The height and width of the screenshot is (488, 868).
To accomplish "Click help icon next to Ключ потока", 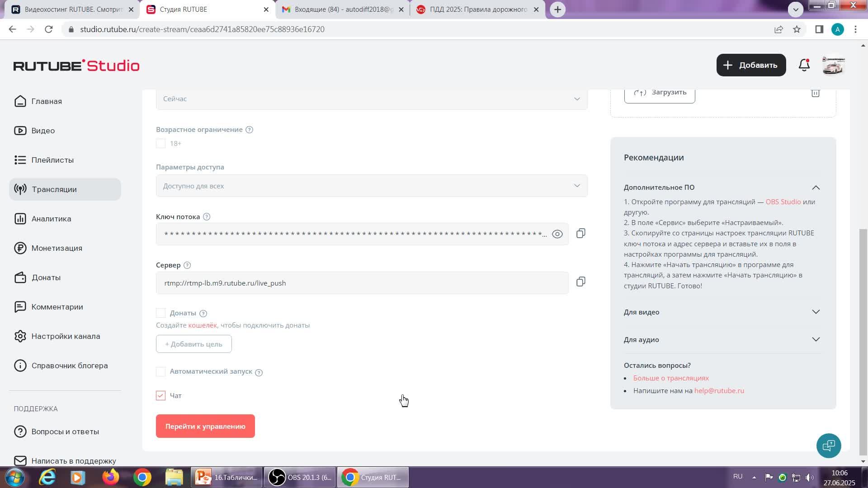I will tap(207, 217).
